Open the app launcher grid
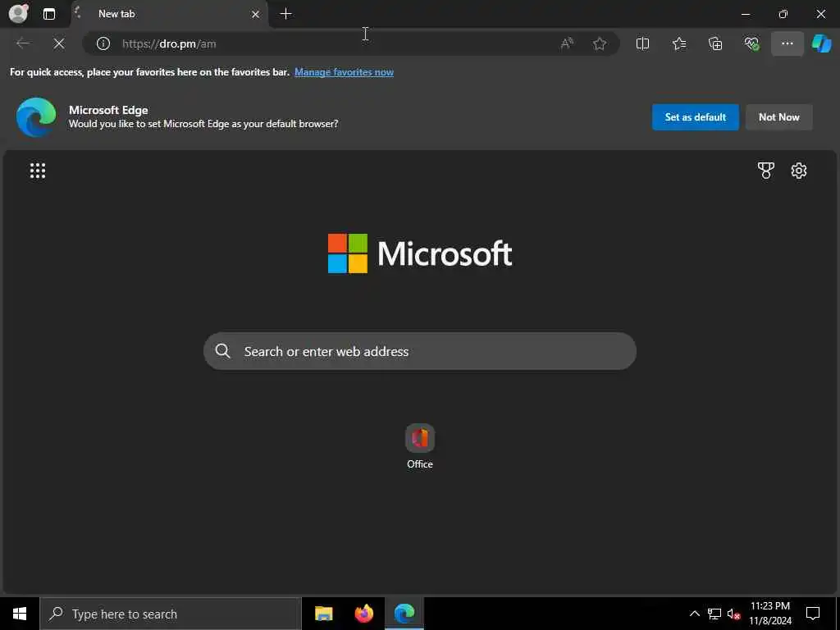 click(x=38, y=171)
